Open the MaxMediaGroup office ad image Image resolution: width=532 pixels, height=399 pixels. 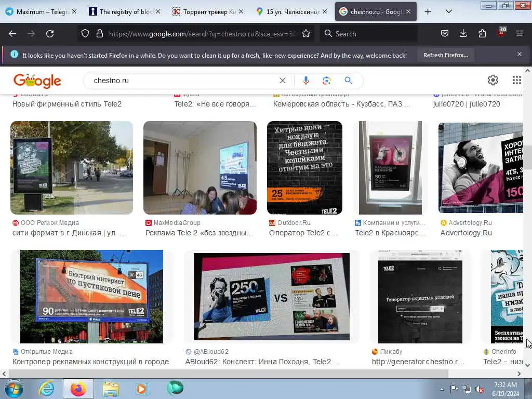point(200,168)
